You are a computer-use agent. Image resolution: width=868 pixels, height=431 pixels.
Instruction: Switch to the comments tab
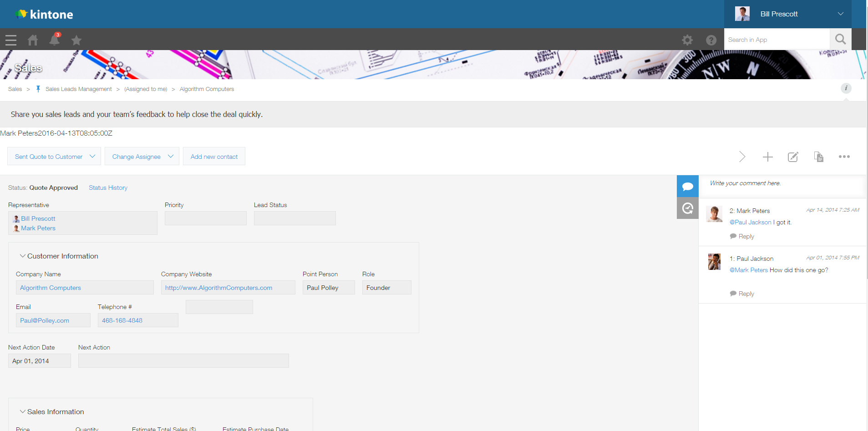point(687,186)
